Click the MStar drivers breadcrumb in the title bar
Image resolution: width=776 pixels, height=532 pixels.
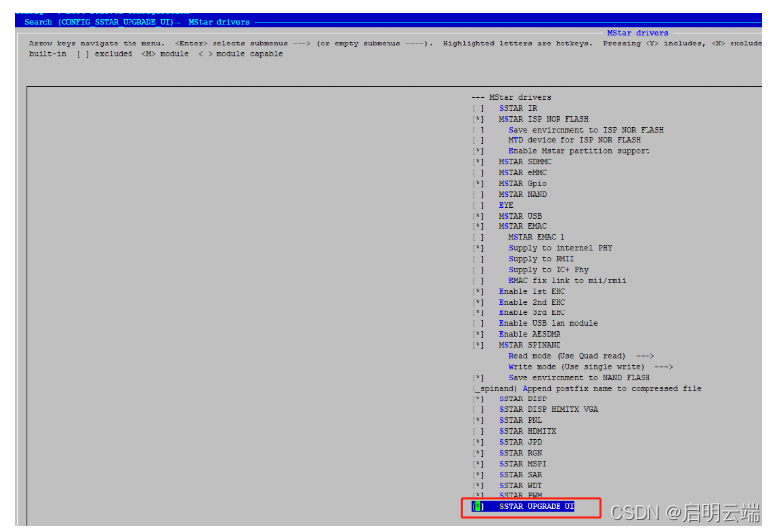point(218,22)
